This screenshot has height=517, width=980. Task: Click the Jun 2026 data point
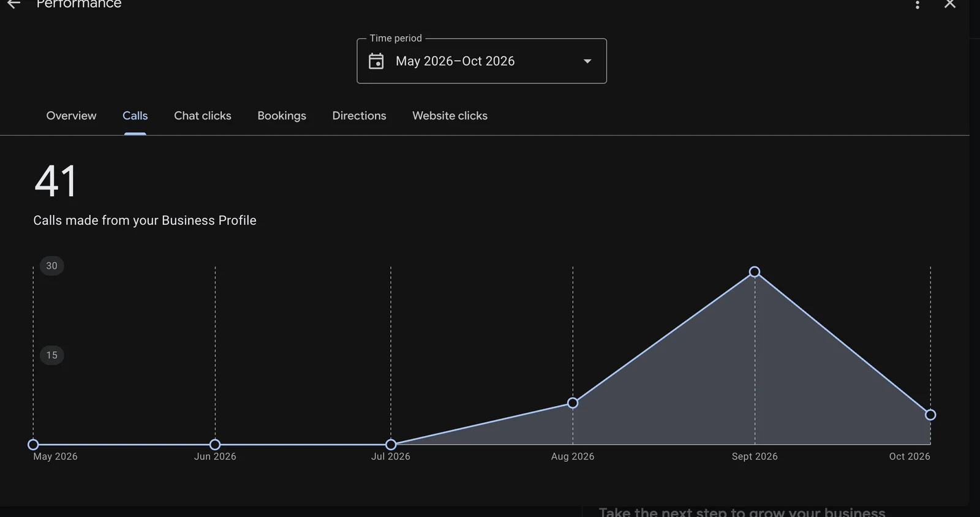click(215, 445)
